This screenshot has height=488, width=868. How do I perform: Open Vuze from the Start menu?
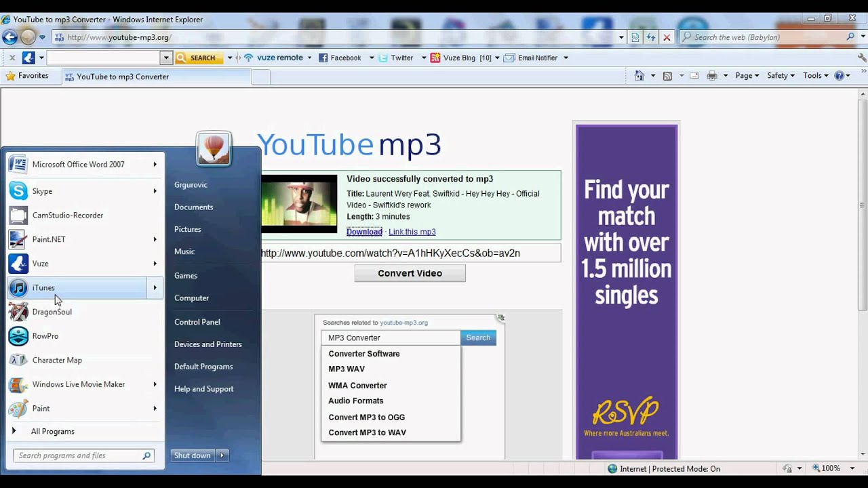coord(85,264)
